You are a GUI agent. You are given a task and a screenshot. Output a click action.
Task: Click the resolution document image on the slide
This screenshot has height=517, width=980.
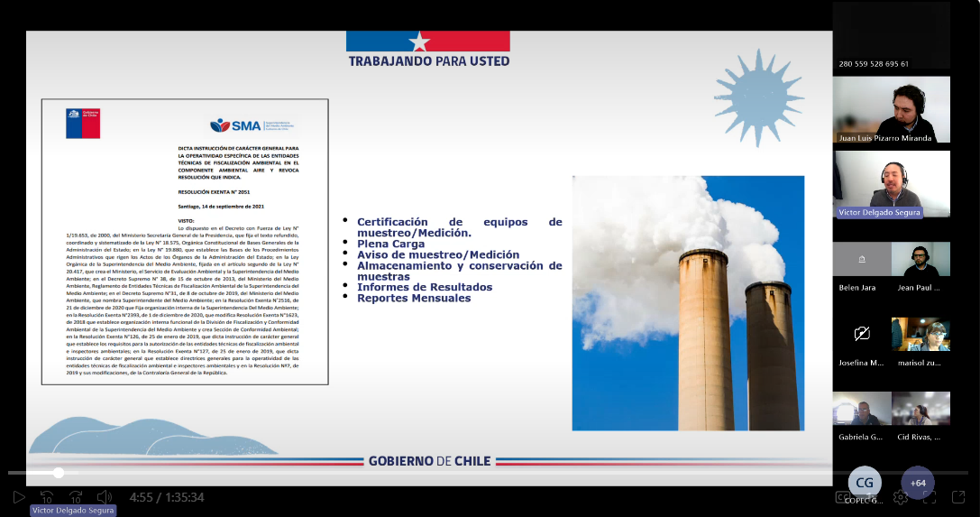click(185, 241)
